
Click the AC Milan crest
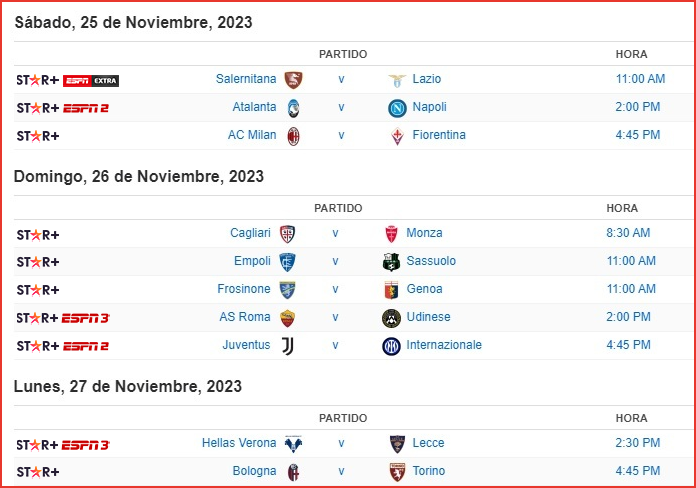(x=293, y=136)
